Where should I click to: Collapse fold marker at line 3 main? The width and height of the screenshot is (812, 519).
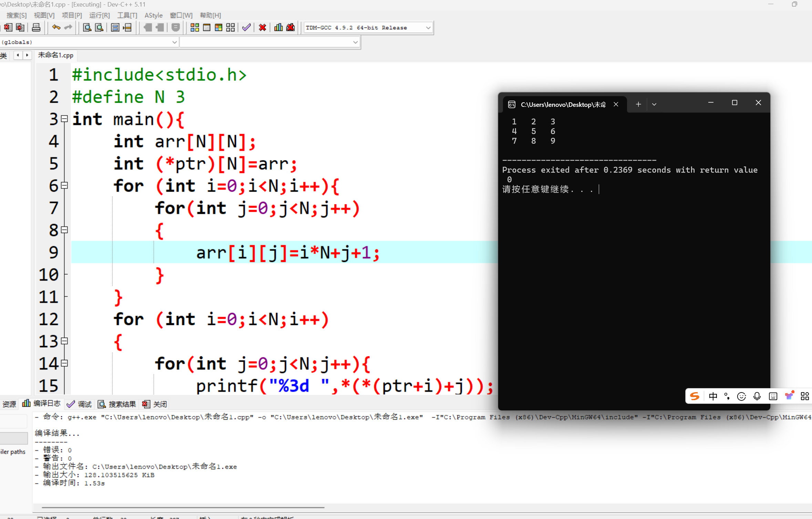pyautogui.click(x=64, y=119)
